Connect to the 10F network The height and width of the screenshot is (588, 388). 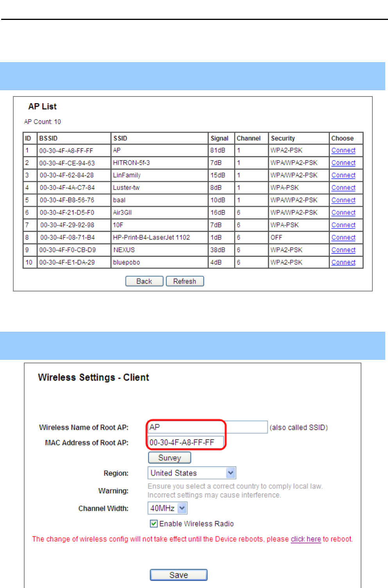(x=343, y=225)
